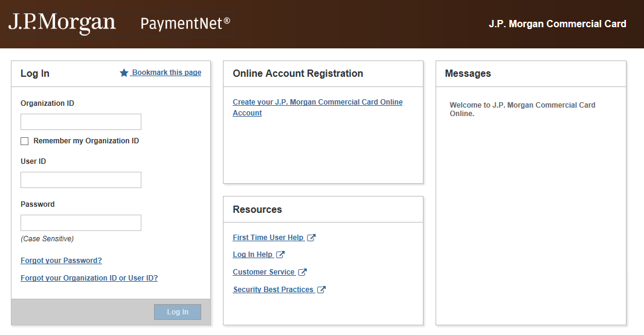Viewport: 644px width, 335px height.
Task: Open the First Time User Help text link
Action: (x=268, y=238)
